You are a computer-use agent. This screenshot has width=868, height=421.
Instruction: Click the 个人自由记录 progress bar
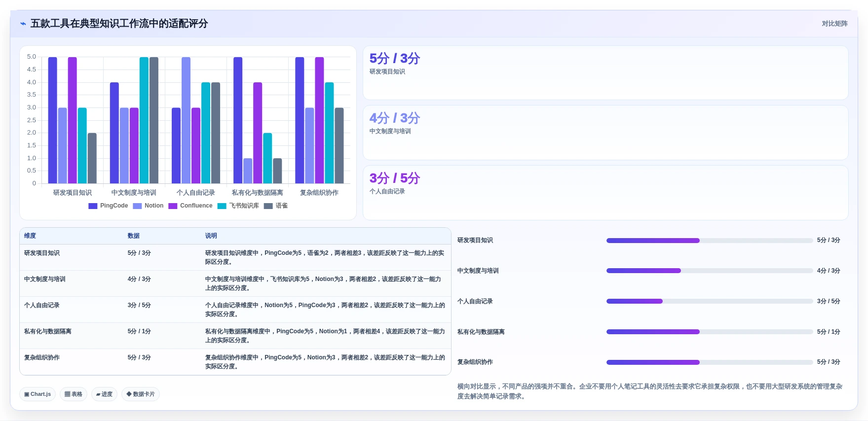(710, 301)
